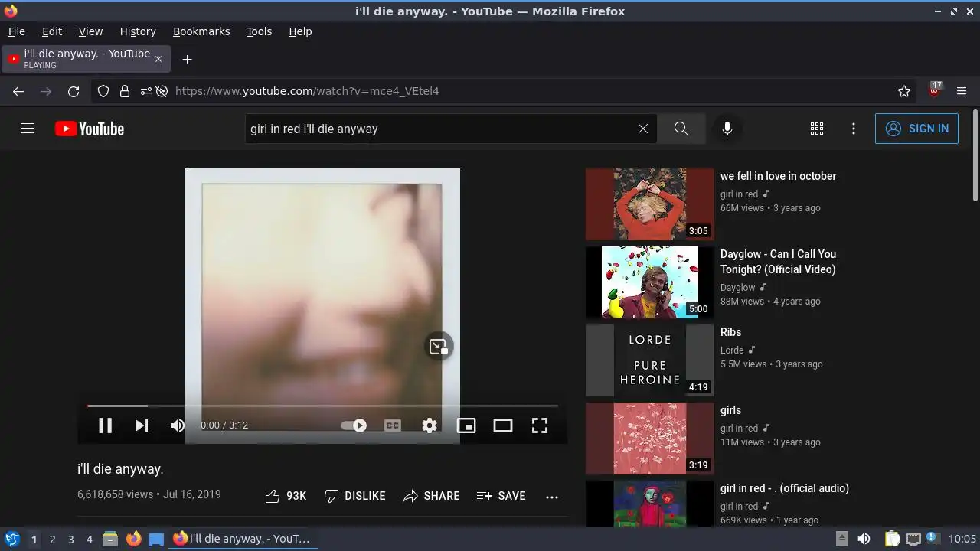The image size is (980, 551).
Task: Open the Lorde 'Ribs' thumbnail
Action: click(x=650, y=360)
